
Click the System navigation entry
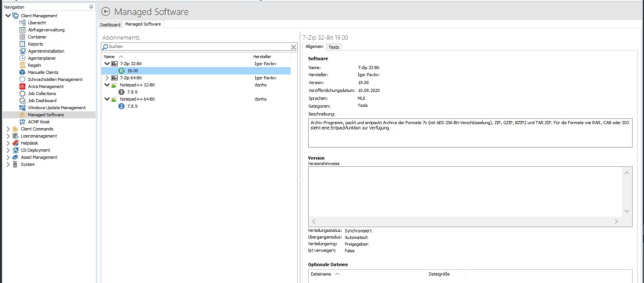tap(27, 164)
